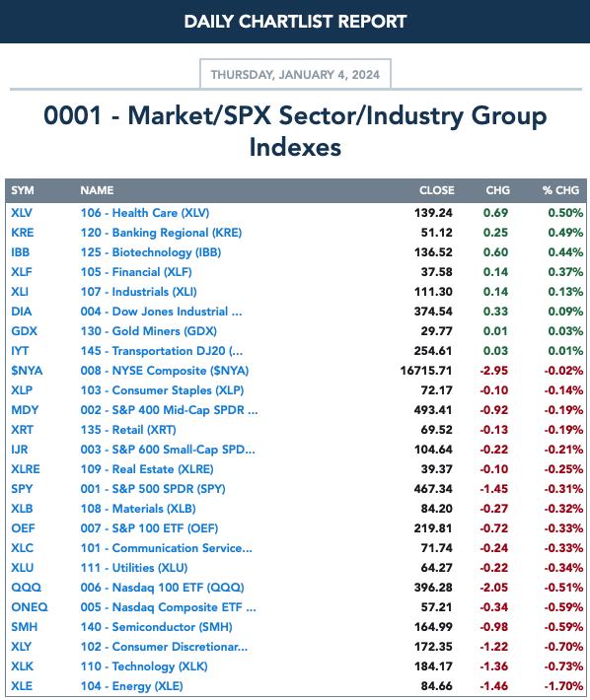The width and height of the screenshot is (590, 700).
Task: Click the SMH ticker symbol
Action: coord(24,627)
